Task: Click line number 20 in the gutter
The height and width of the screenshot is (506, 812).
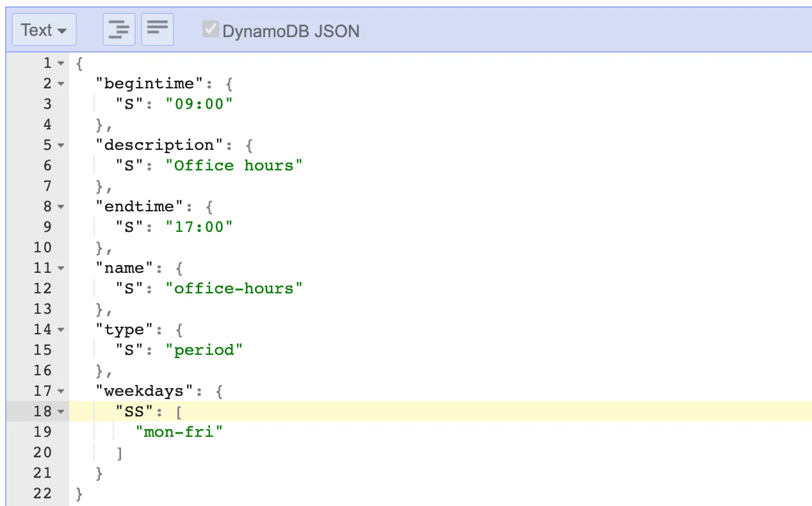Action: 42,452
